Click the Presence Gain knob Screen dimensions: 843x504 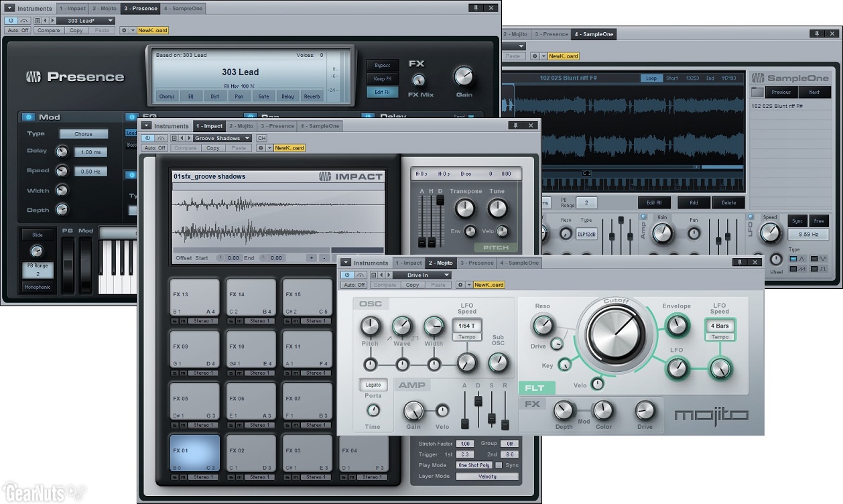pyautogui.click(x=463, y=76)
